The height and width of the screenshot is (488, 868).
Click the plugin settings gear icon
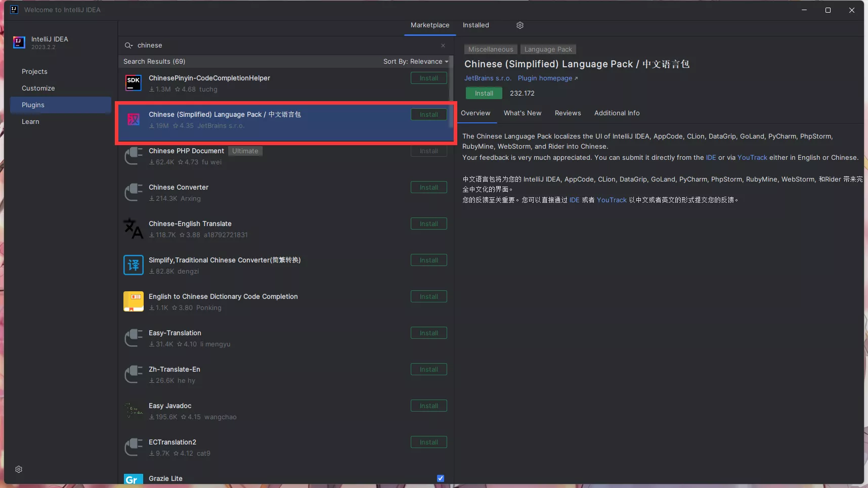(519, 25)
